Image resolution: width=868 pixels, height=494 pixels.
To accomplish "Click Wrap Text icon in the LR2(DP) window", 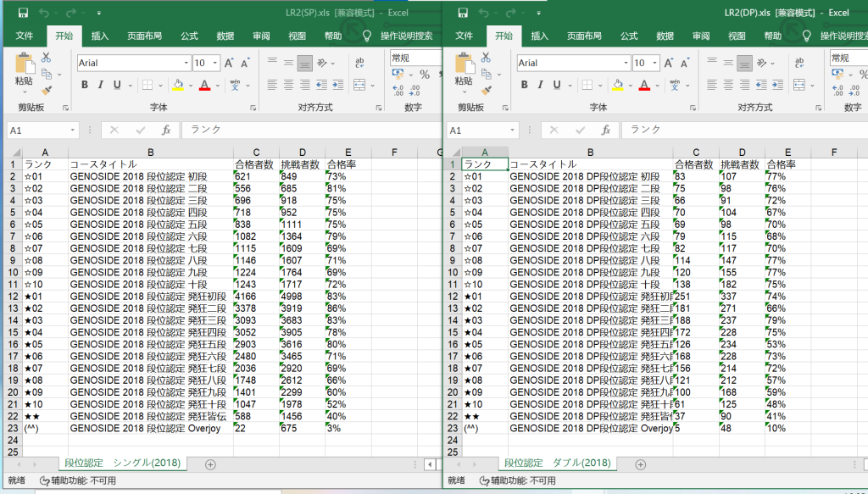I will tap(799, 63).
